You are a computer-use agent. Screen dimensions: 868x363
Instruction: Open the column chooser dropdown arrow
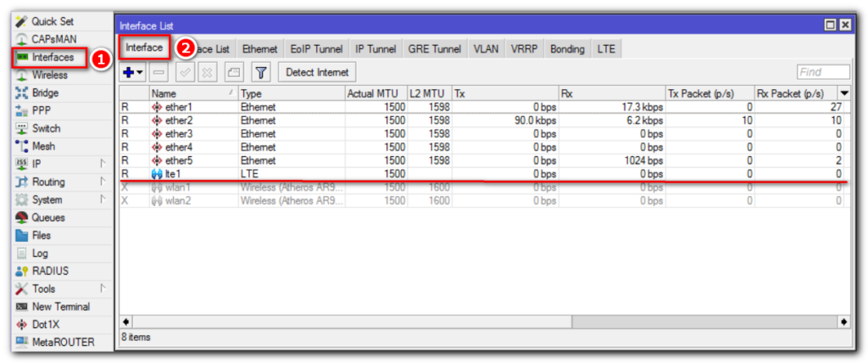click(843, 92)
